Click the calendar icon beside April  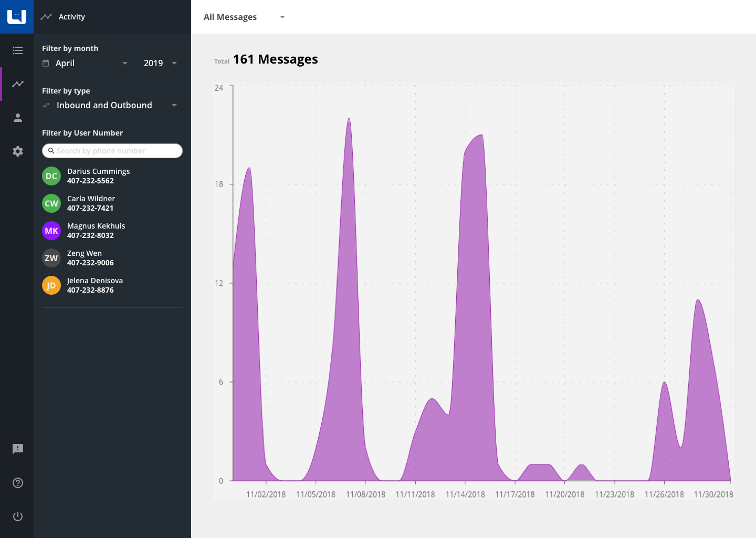[x=46, y=63]
